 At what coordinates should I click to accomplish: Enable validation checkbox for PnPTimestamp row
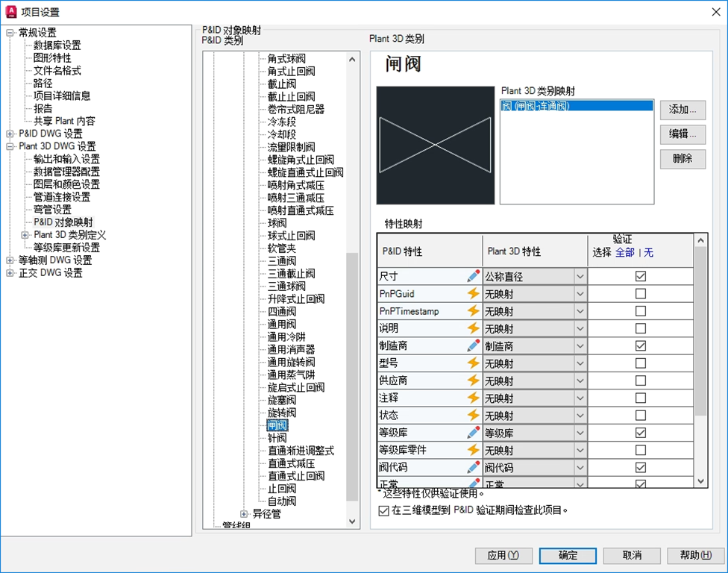pos(640,311)
